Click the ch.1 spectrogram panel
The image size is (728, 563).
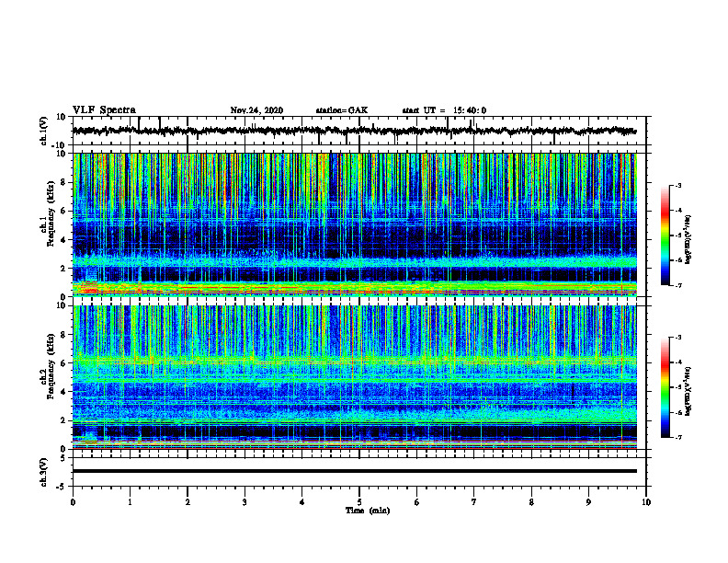[x=355, y=224]
